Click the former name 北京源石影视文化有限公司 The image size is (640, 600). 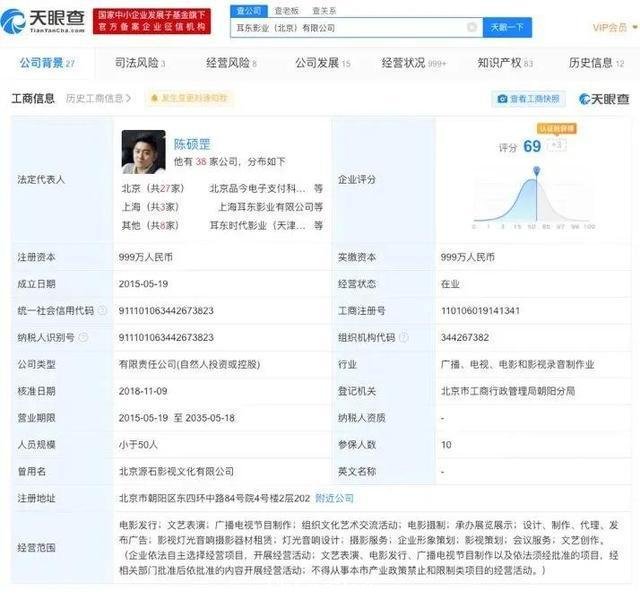[x=176, y=471]
